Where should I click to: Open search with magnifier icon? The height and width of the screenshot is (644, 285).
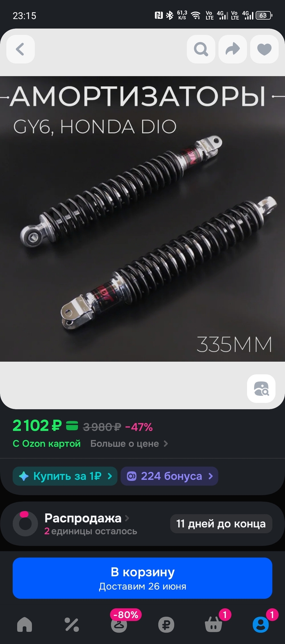pyautogui.click(x=201, y=49)
